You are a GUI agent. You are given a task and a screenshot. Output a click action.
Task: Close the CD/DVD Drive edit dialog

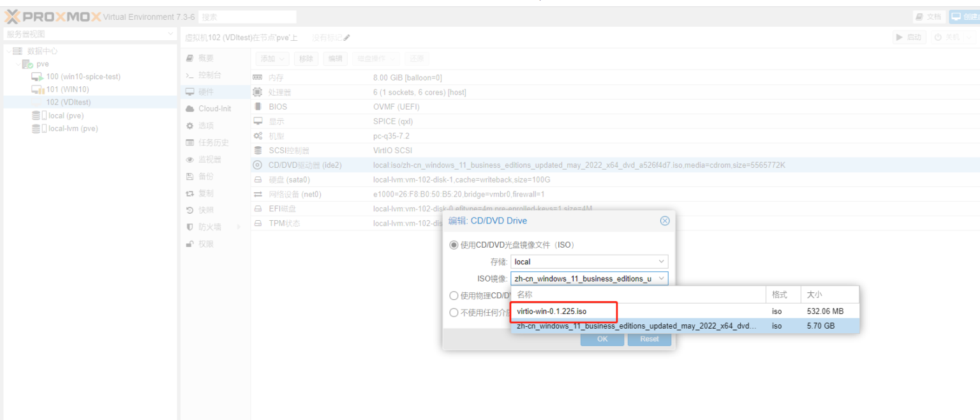coord(665,221)
